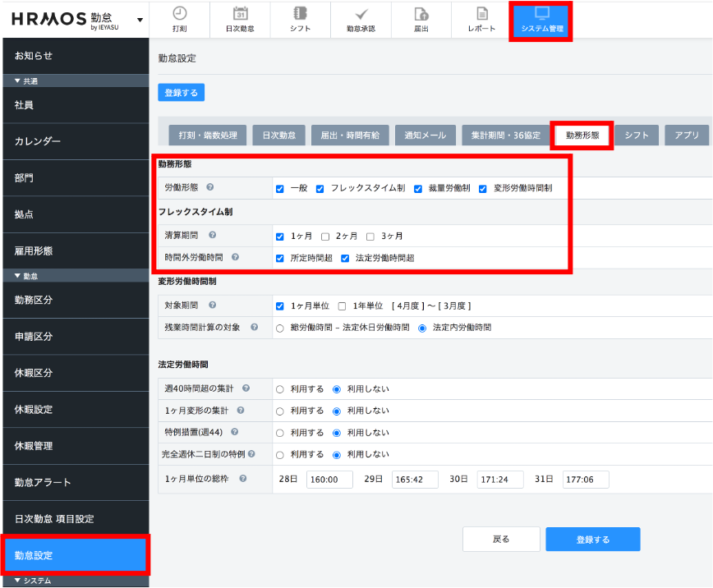Open dropdown arrow beside HRMOS logo
The image size is (713, 588).
140,20
